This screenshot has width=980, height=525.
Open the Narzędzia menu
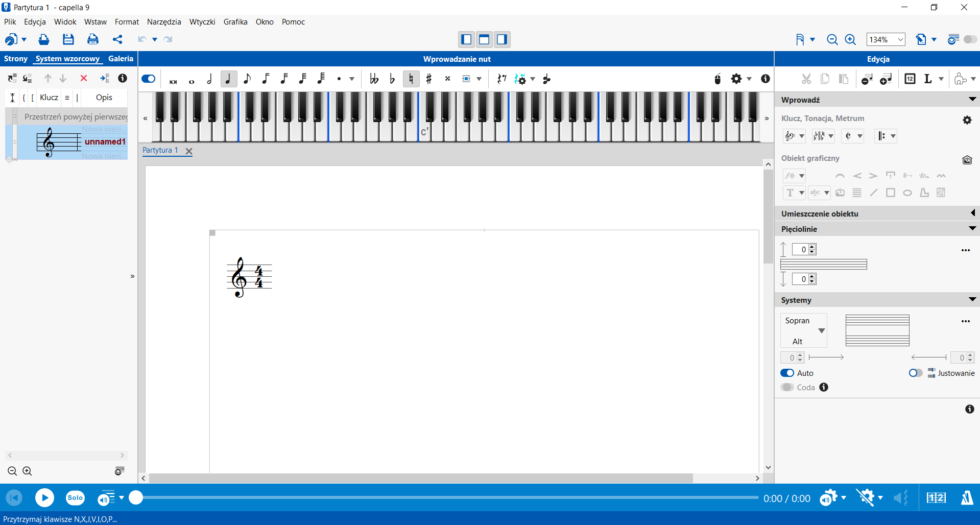(x=164, y=22)
